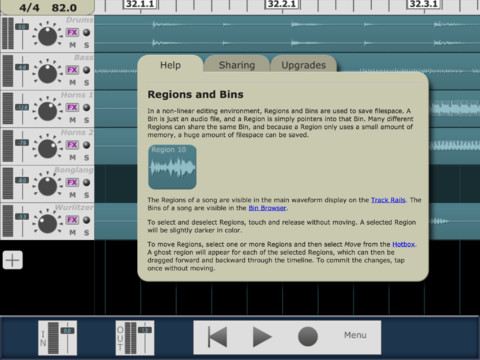The height and width of the screenshot is (360, 480).
Task: Solo the Drums track
Action: (87, 45)
